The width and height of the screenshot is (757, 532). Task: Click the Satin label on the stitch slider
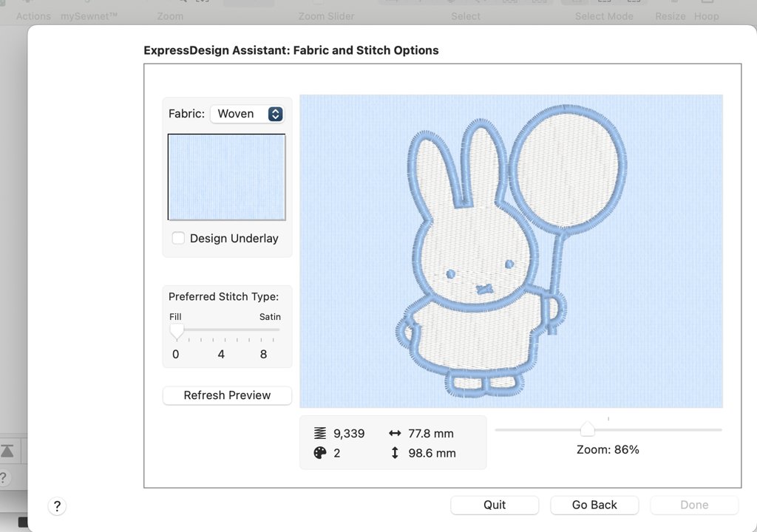tap(270, 317)
